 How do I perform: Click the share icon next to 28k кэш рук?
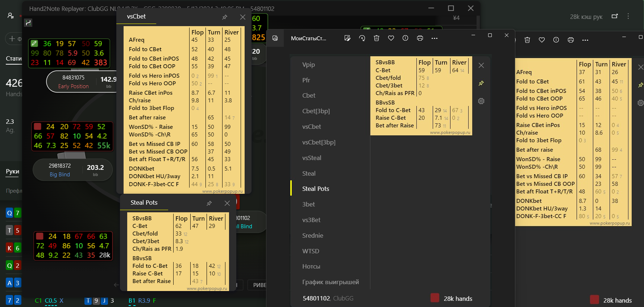point(615,16)
